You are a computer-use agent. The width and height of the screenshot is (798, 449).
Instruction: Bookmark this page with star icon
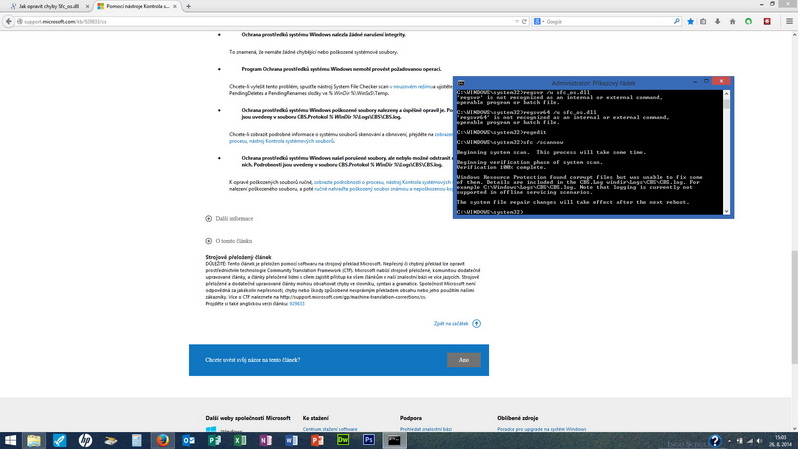(690, 21)
